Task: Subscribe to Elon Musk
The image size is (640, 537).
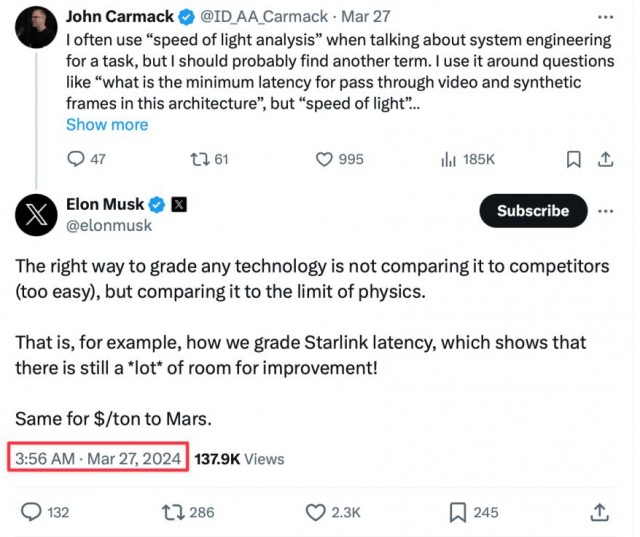Action: click(x=532, y=211)
